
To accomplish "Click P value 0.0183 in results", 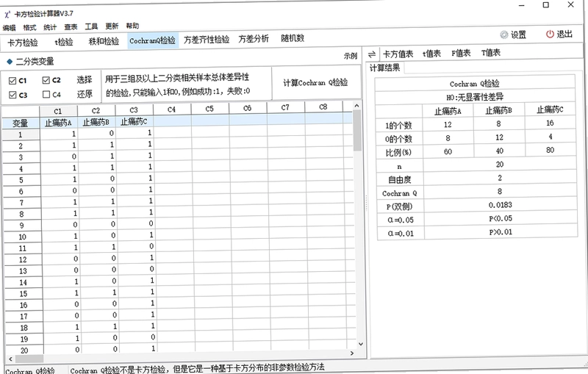I will click(x=501, y=205).
